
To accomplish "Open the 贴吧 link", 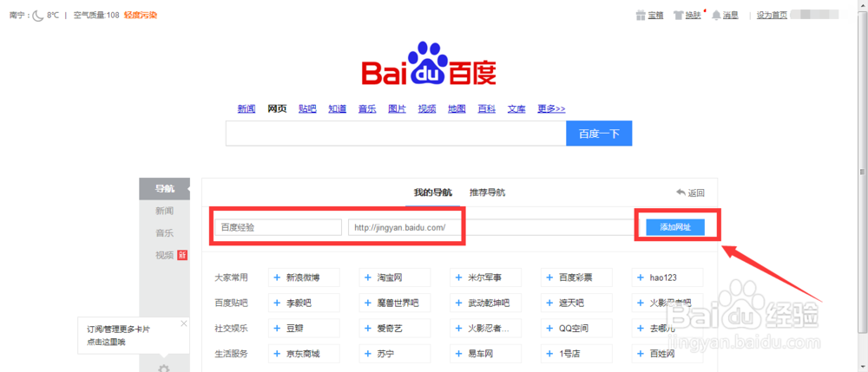I will 307,109.
